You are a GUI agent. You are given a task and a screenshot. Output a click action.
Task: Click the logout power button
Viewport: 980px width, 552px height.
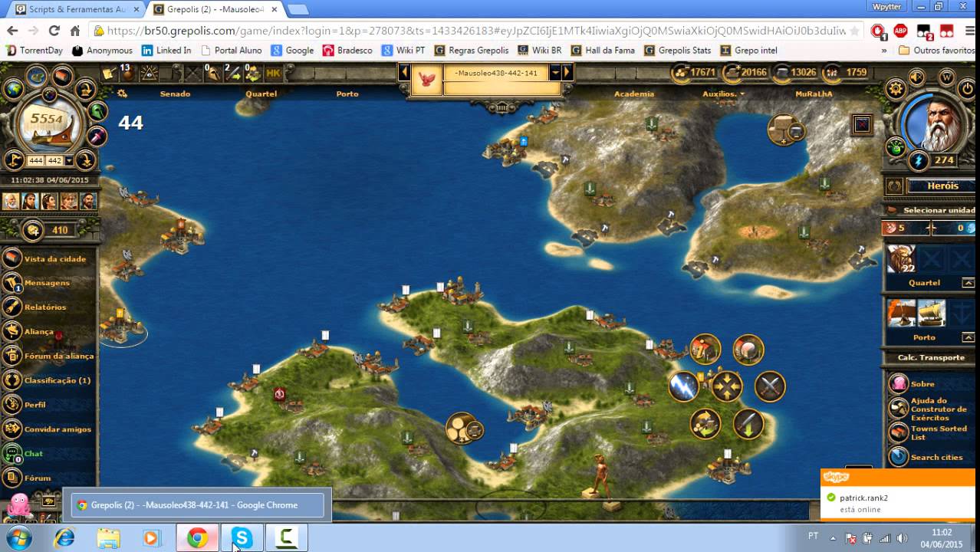pyautogui.click(x=967, y=88)
